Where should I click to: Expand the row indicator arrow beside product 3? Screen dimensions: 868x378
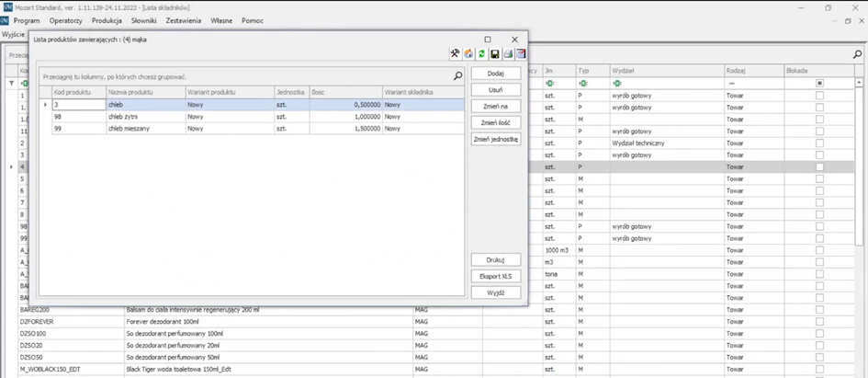point(45,105)
